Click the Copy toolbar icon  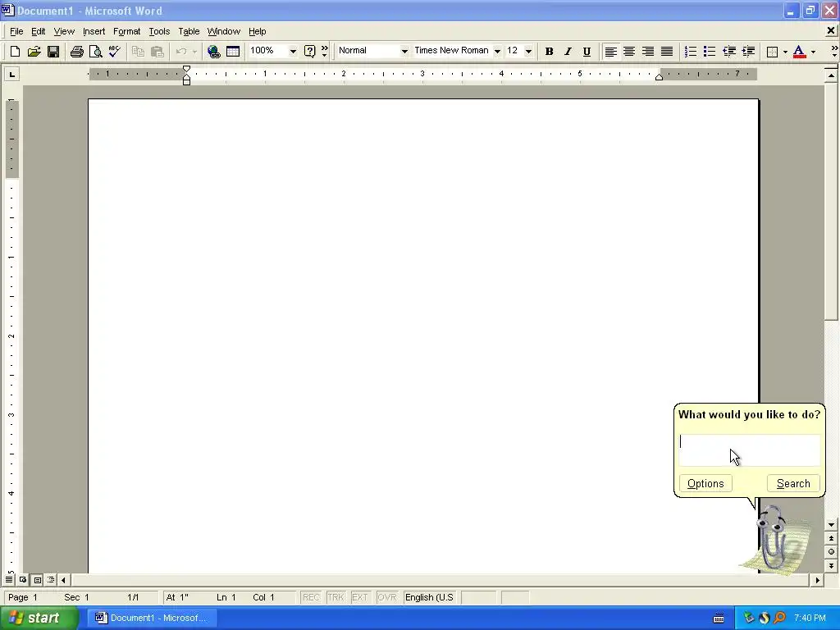click(138, 52)
